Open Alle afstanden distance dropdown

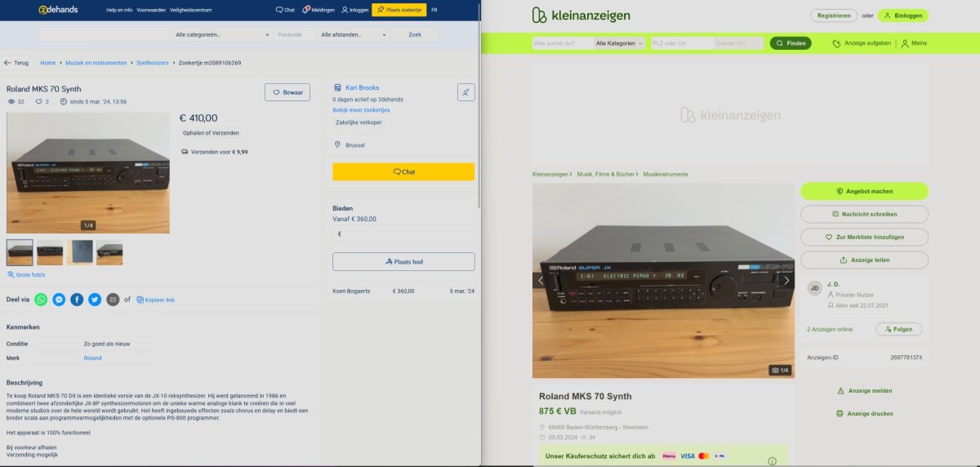(353, 34)
